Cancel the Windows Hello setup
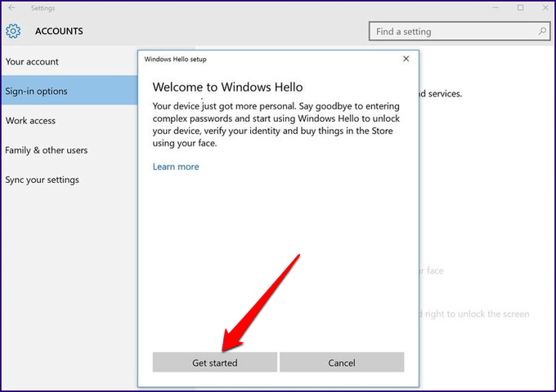Screen dimensions: 556x392 [342, 363]
